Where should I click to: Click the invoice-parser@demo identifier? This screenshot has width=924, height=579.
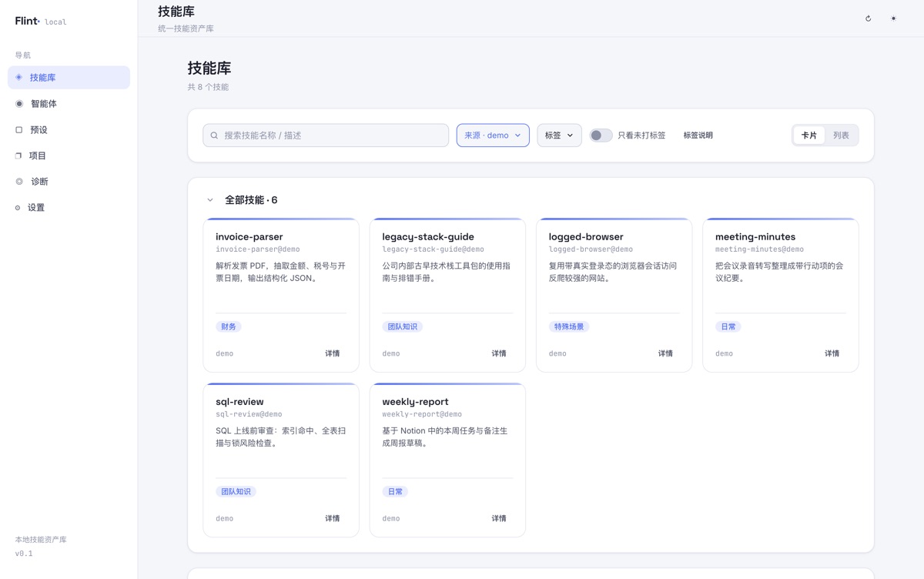258,249
